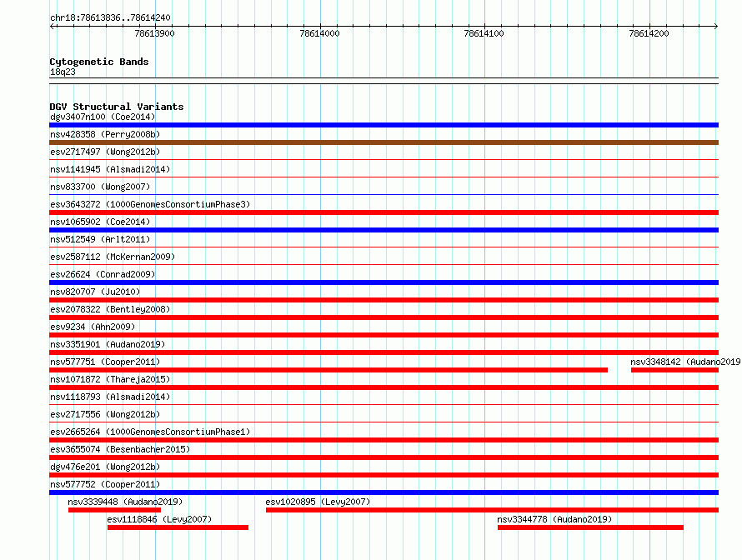Select ruler position 78613900
The image size is (742, 560).
click(155, 33)
